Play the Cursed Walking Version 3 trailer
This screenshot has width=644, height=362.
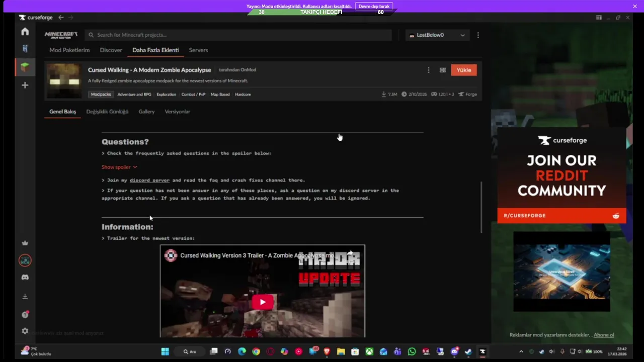click(262, 302)
